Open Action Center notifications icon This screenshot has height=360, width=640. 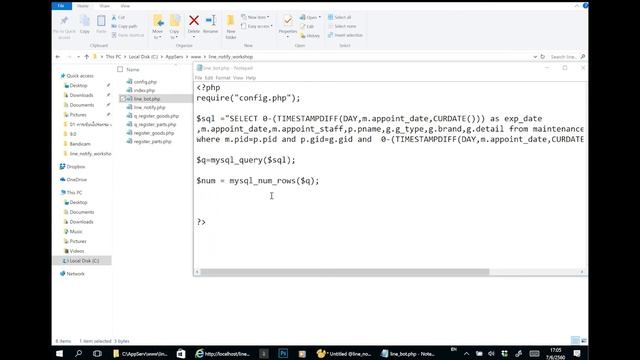577,353
